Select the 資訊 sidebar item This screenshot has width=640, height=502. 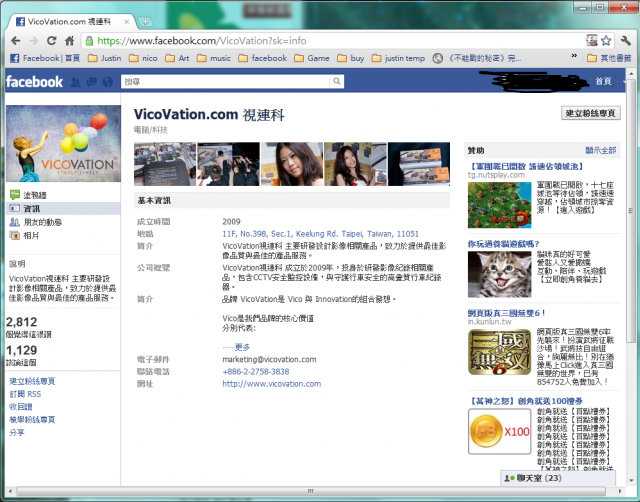(63, 209)
